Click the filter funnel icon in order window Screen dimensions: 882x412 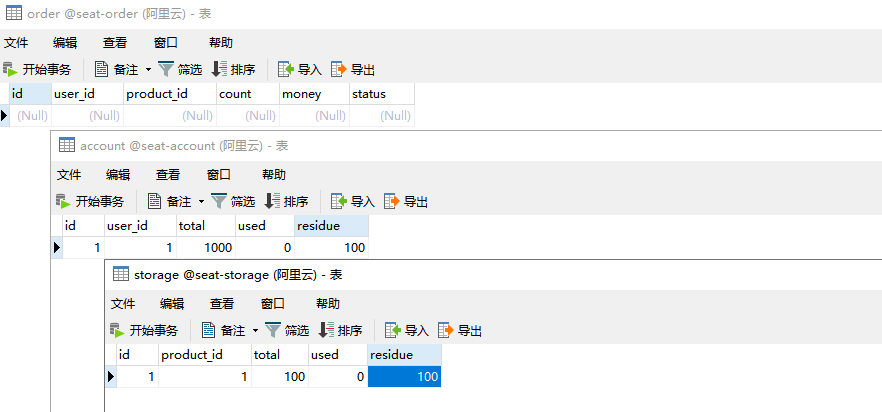click(x=166, y=69)
